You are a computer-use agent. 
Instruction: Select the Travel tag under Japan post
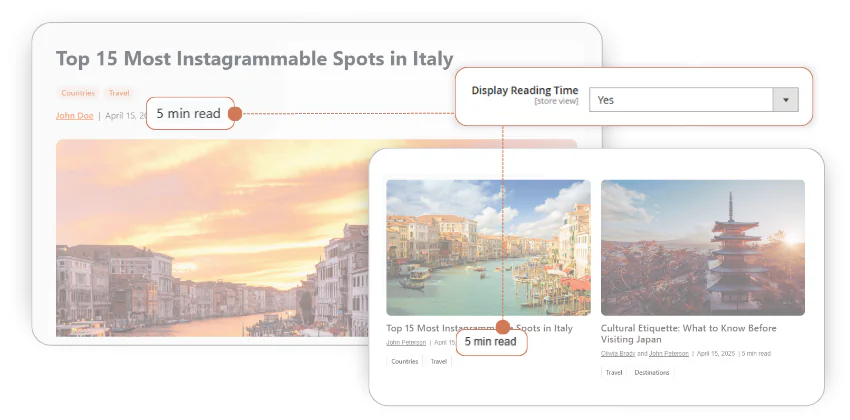[614, 373]
